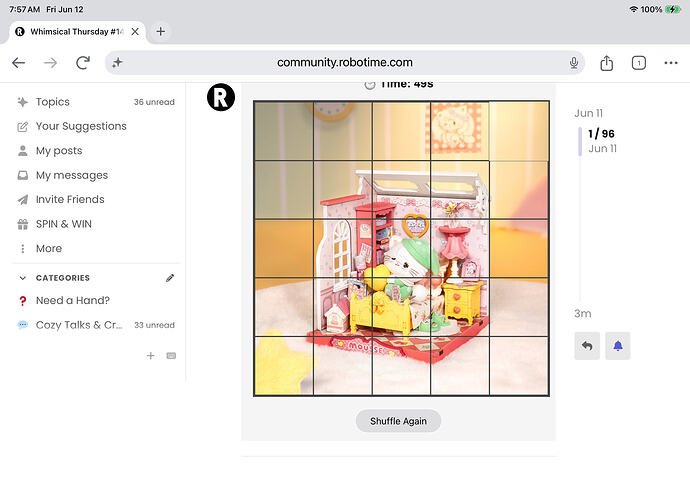Click the '36 unread' count next to Topics
This screenshot has height=479, width=690.
pyautogui.click(x=154, y=102)
